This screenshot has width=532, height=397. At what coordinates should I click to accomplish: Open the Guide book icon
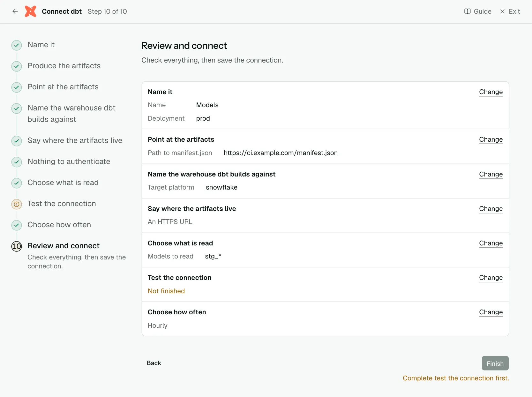pyautogui.click(x=467, y=11)
